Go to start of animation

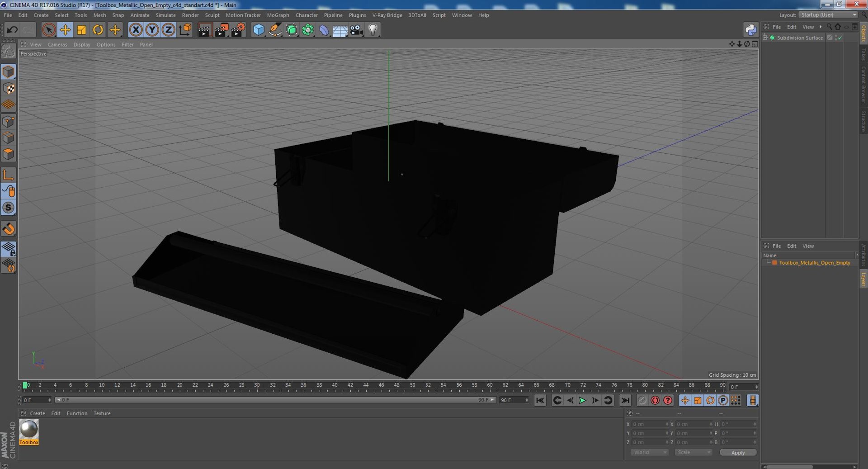(x=540, y=400)
